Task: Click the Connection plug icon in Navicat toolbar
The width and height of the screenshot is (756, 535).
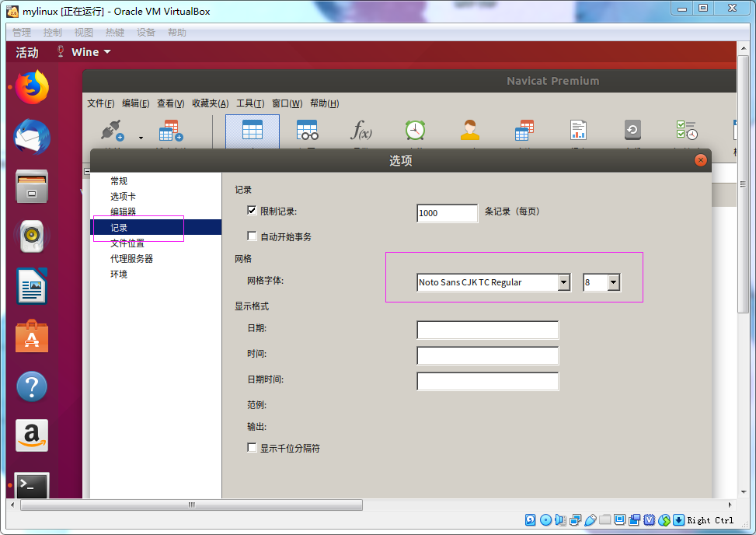Action: click(113, 131)
